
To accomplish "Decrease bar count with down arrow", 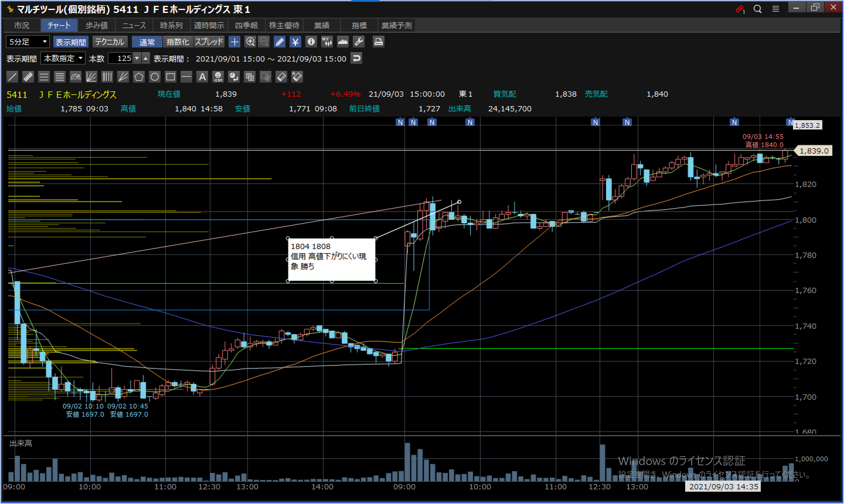I will [x=137, y=58].
